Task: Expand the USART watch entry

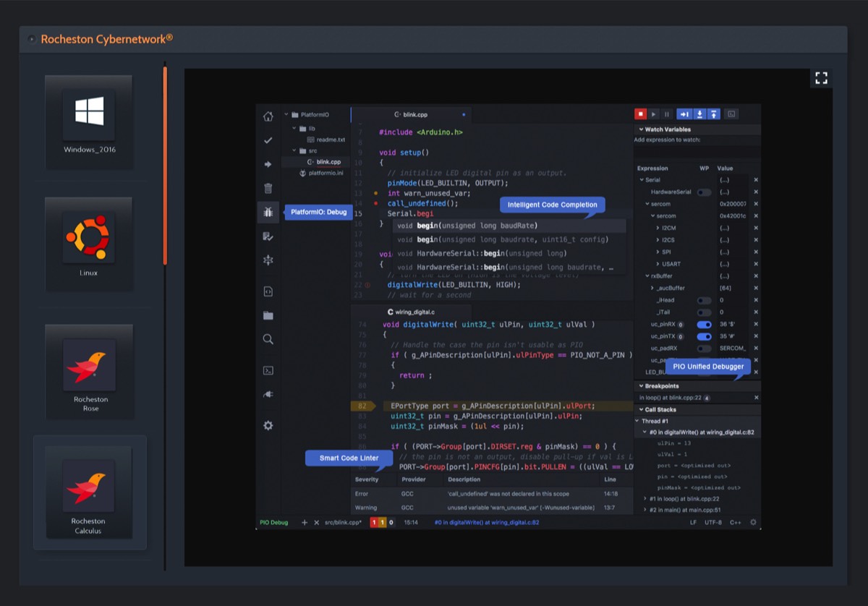Action: coord(658,264)
